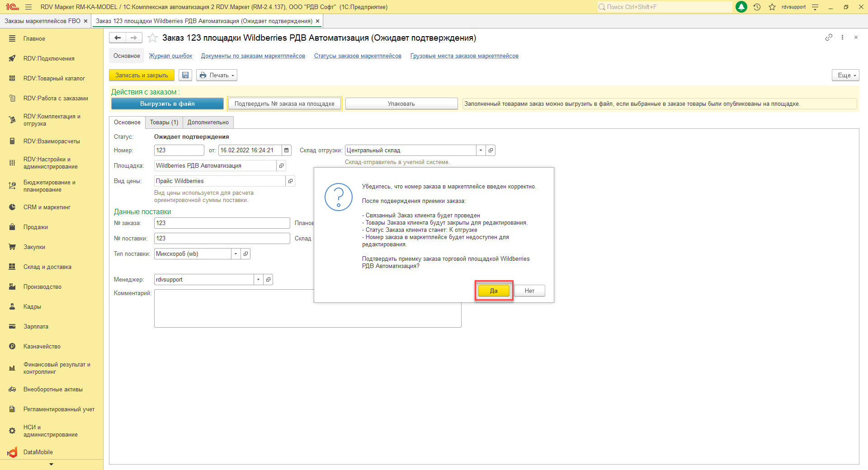Open the Прайс Wildberries record icon

pyautogui.click(x=290, y=181)
